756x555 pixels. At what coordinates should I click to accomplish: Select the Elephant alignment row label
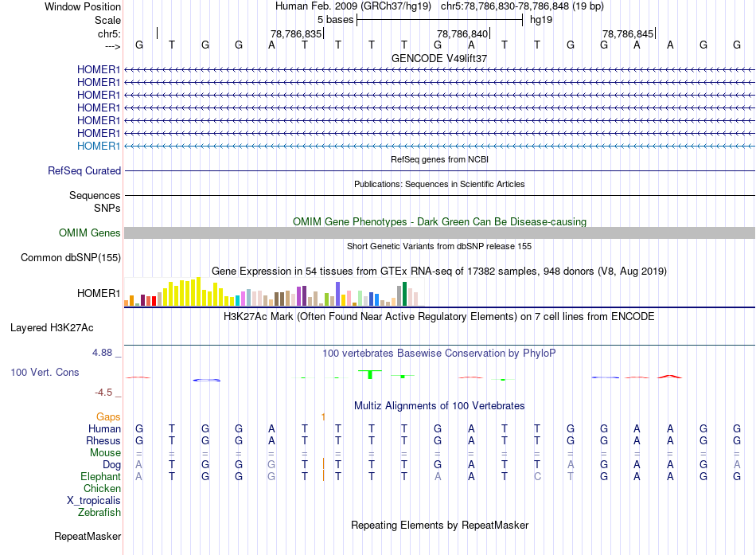(x=100, y=476)
